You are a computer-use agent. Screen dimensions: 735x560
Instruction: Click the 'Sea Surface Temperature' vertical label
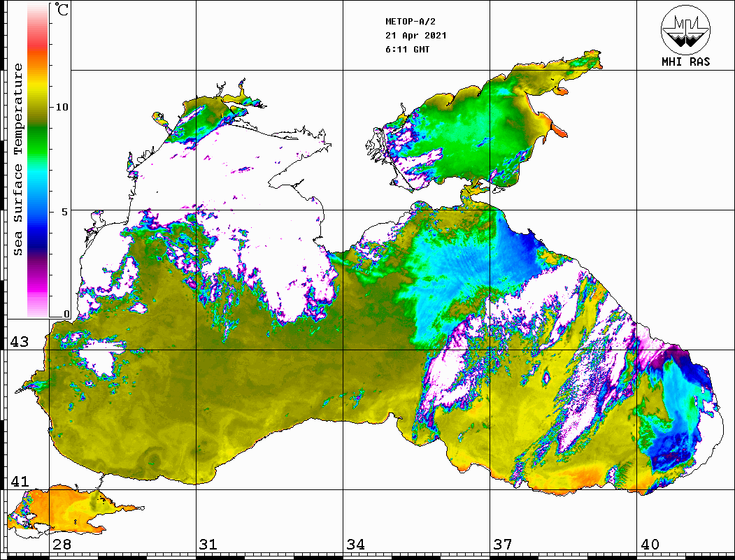point(17,160)
